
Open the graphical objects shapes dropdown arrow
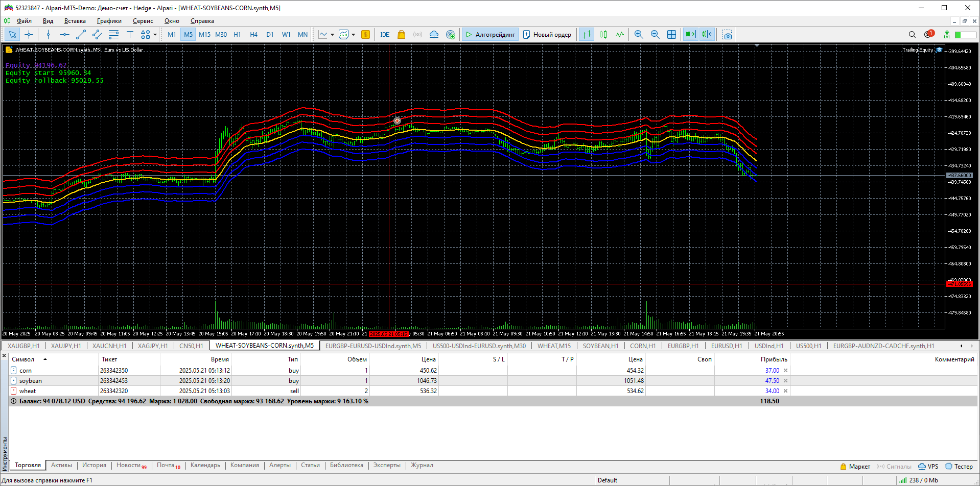[x=155, y=35]
